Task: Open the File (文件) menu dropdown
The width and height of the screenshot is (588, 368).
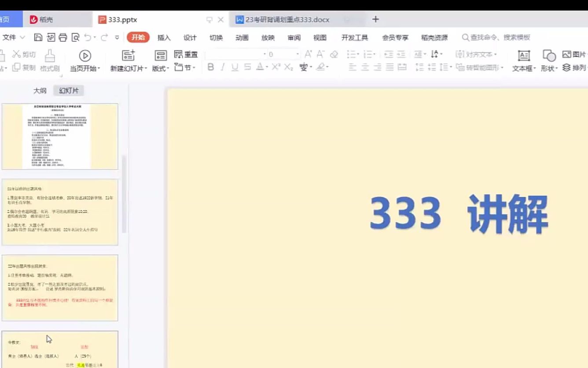Action: (x=14, y=37)
